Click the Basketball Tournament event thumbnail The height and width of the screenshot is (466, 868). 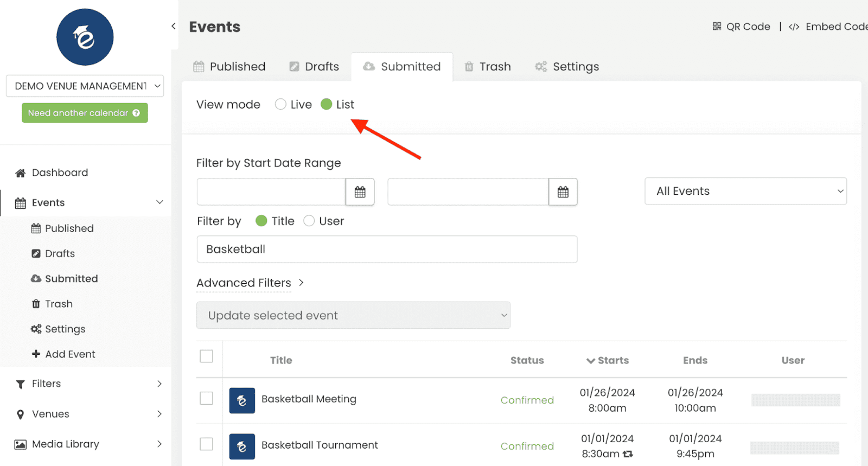(242, 446)
